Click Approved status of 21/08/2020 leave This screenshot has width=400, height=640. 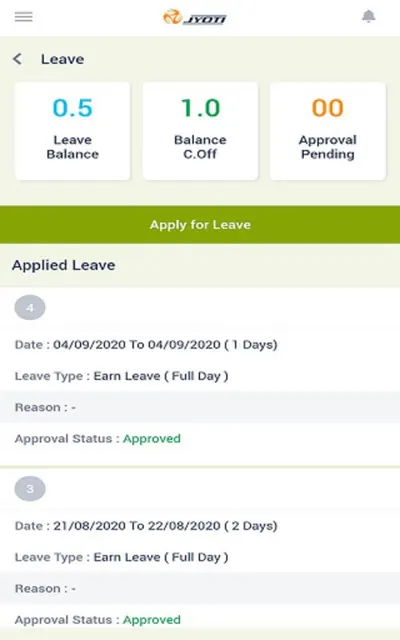pos(152,620)
